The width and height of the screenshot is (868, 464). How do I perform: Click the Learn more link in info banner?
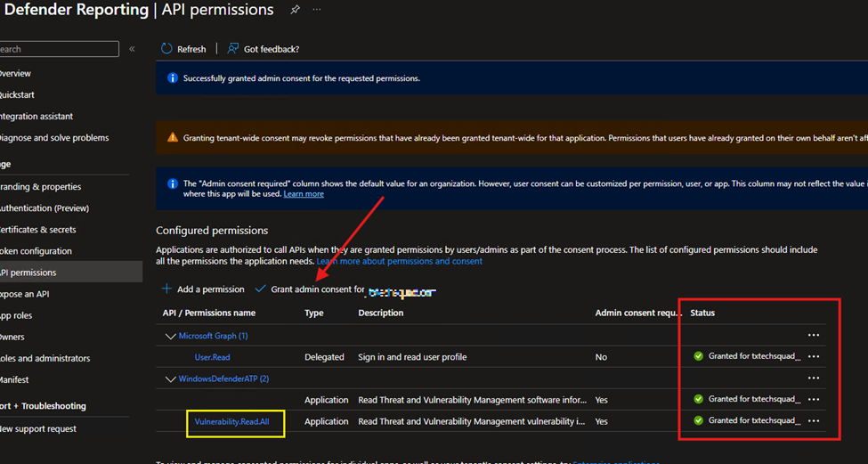tap(304, 194)
